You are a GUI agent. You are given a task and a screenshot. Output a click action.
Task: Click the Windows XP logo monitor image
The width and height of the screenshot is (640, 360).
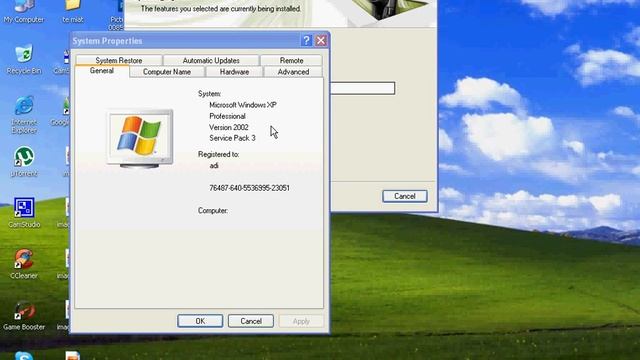[x=140, y=138]
